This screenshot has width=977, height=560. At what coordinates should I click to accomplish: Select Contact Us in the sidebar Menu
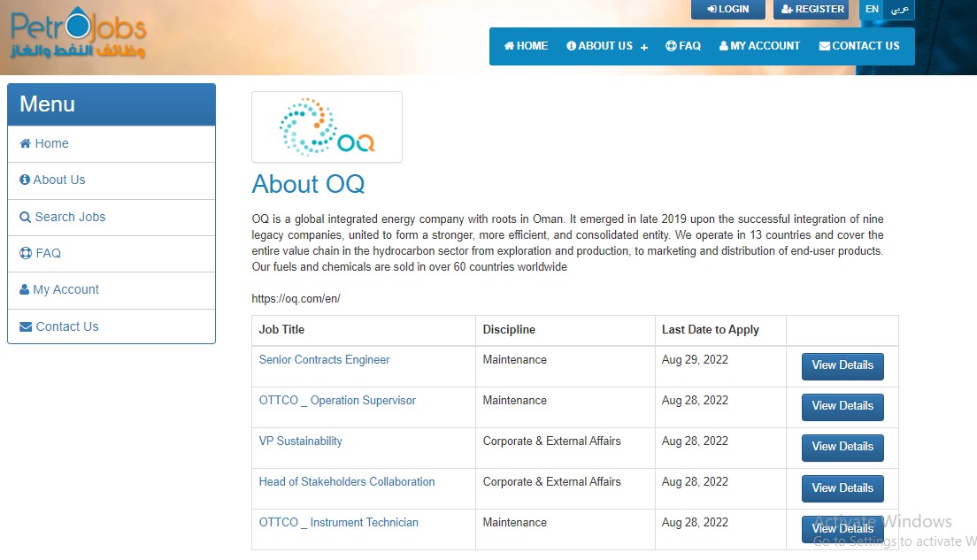(x=112, y=326)
